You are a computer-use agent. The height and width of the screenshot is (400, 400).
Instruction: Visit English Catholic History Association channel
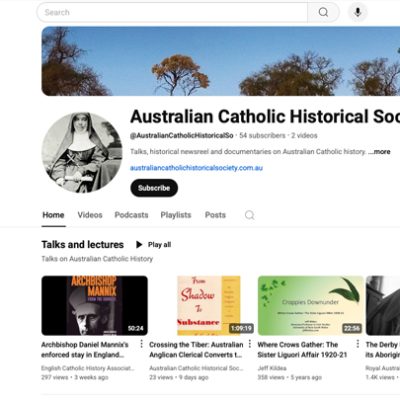coord(88,368)
